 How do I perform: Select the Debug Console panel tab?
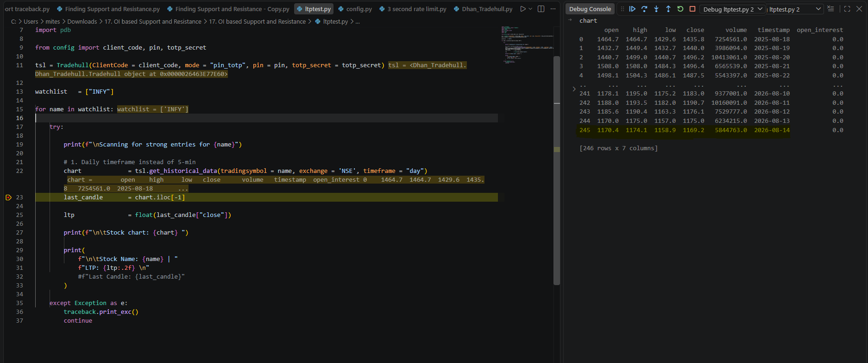(x=590, y=9)
